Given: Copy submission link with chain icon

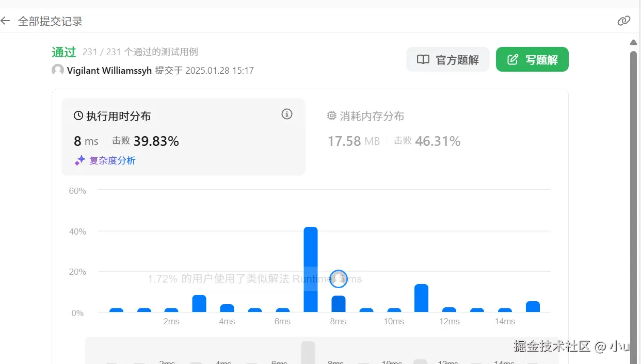Looking at the screenshot, I should coord(624,21).
